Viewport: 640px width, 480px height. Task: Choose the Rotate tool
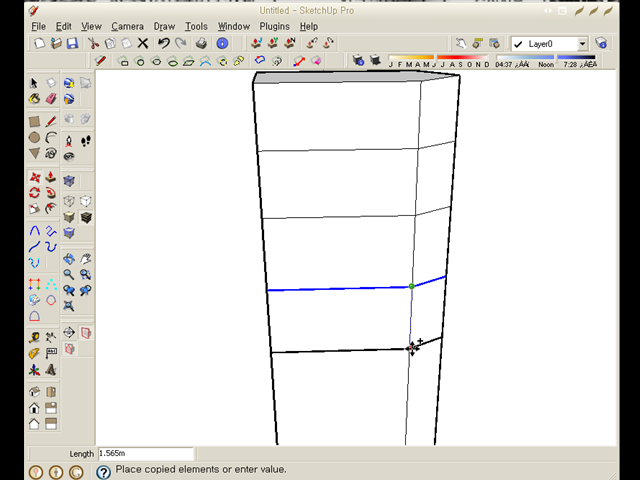pyautogui.click(x=34, y=193)
